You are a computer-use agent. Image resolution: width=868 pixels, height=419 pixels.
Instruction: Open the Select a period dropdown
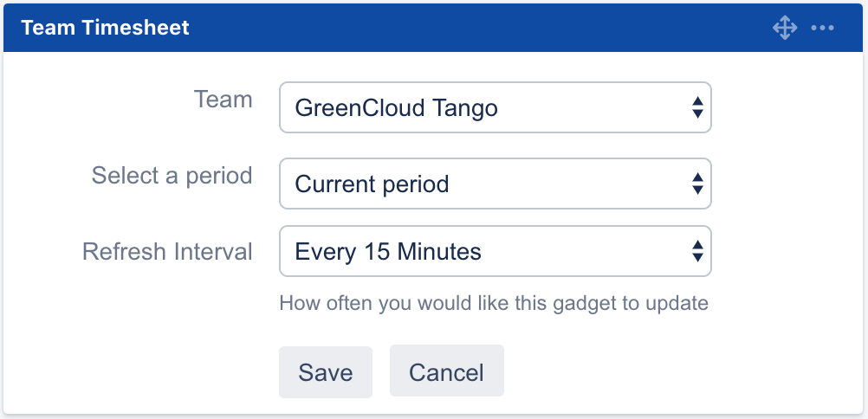(495, 184)
